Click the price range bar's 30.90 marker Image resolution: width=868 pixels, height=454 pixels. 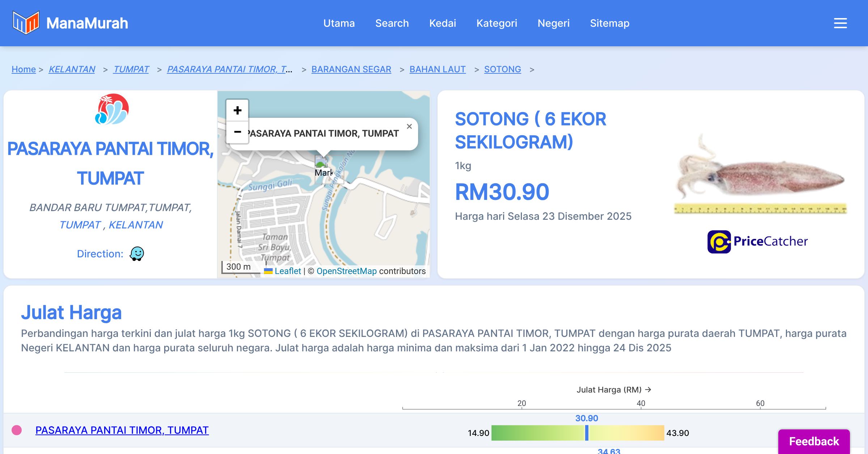587,433
